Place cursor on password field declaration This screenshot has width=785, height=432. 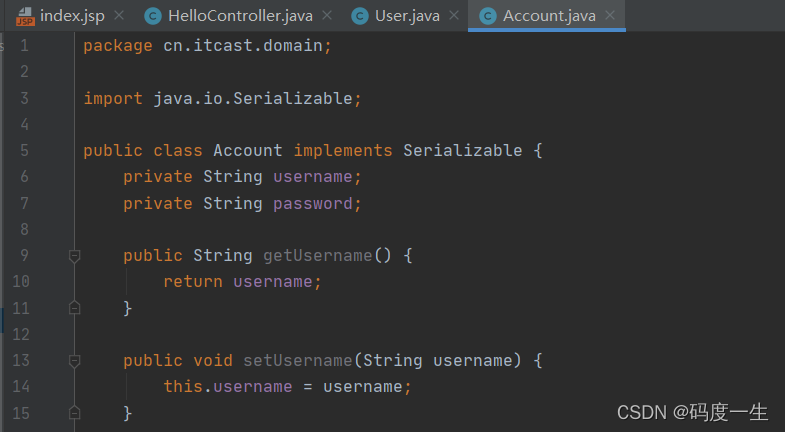pyautogui.click(x=312, y=203)
